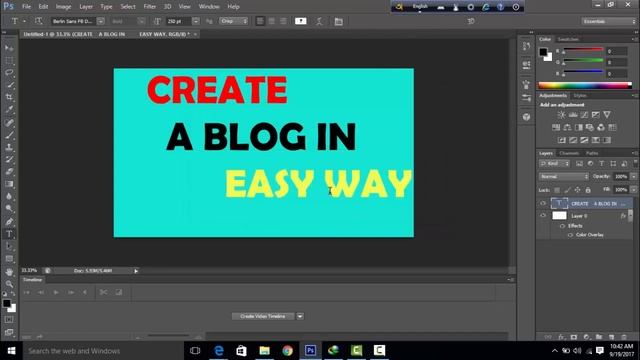Screen dimensions: 640x360
Task: Click right align text button
Action: [x=283, y=21]
